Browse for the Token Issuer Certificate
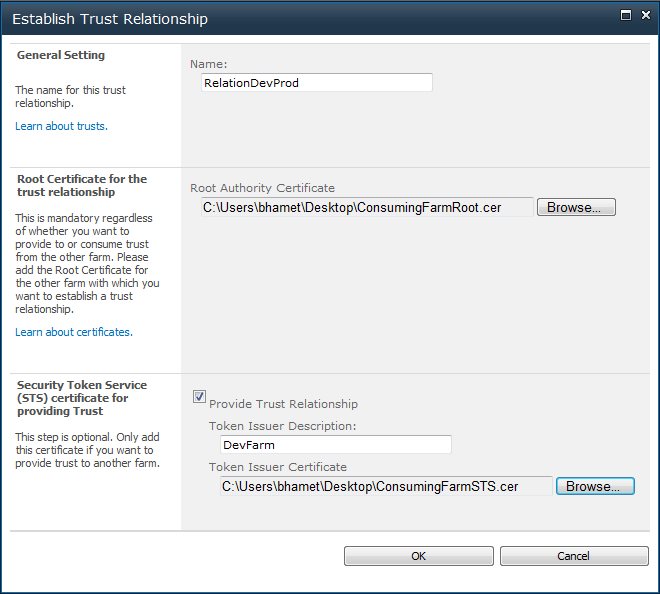The height and width of the screenshot is (594, 660). pos(595,486)
